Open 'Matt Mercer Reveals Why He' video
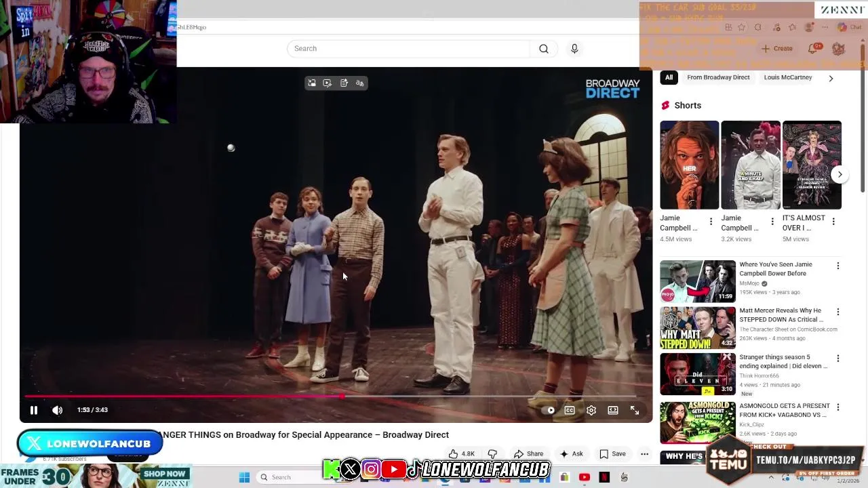The image size is (868, 488). (x=781, y=315)
